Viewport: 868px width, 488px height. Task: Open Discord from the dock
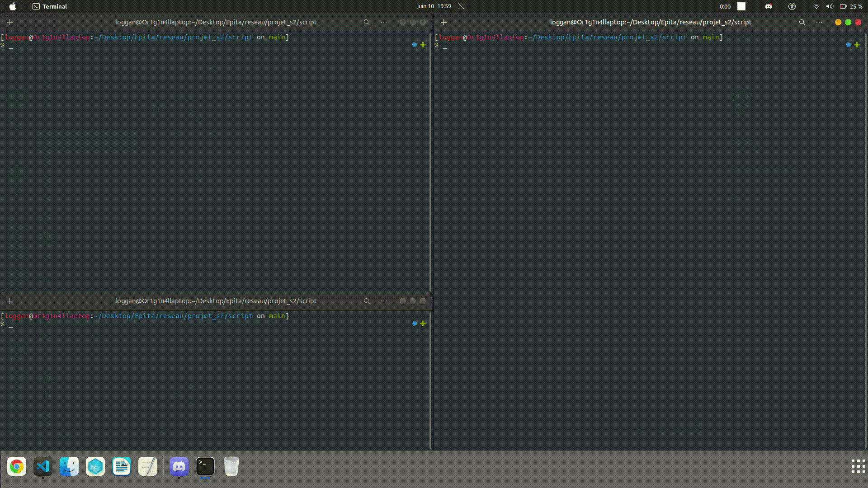(179, 466)
